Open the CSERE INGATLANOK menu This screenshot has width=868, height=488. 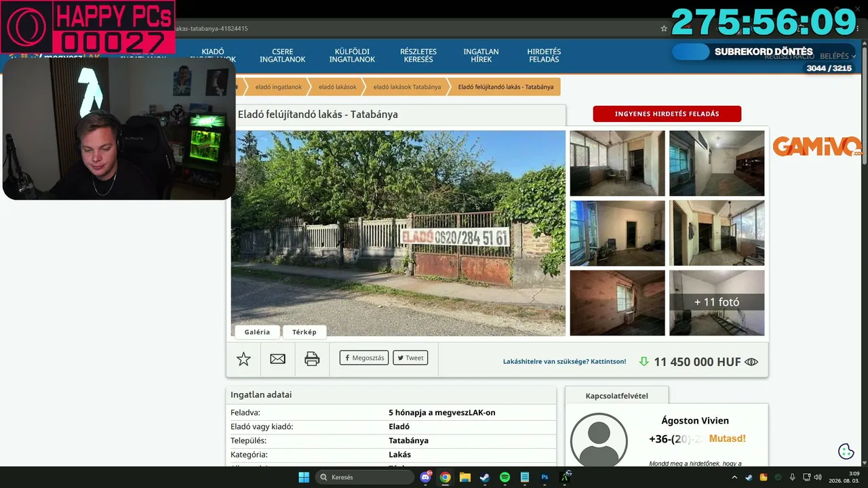pyautogui.click(x=282, y=56)
